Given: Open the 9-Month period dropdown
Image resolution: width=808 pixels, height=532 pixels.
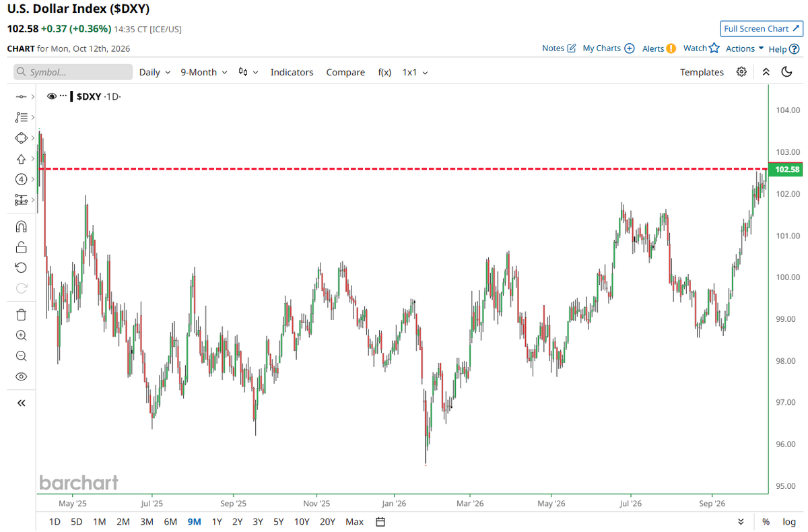Looking at the screenshot, I should (x=204, y=72).
